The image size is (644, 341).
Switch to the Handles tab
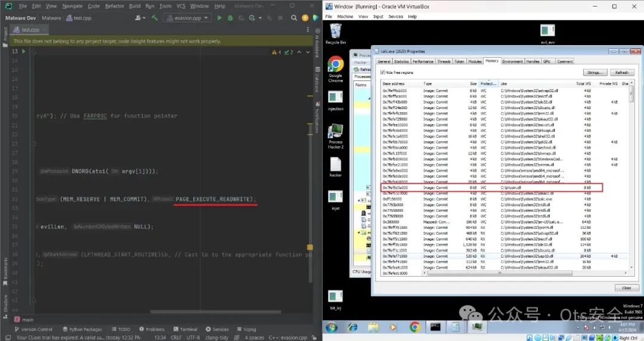[x=532, y=61]
